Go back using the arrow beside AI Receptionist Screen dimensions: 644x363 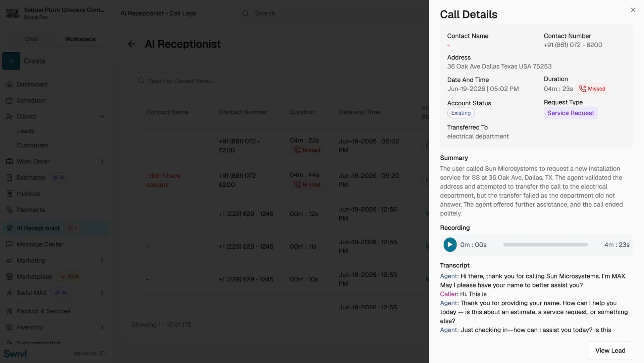point(131,44)
